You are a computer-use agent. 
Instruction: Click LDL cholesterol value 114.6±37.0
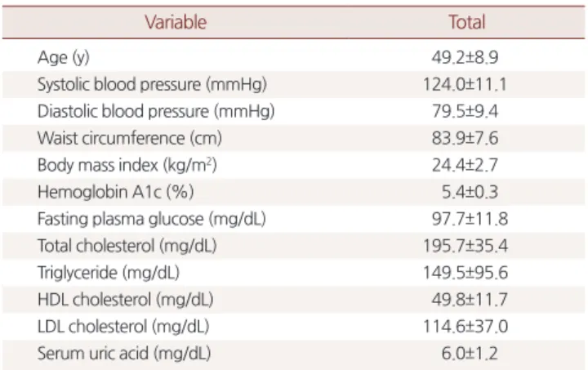(465, 326)
